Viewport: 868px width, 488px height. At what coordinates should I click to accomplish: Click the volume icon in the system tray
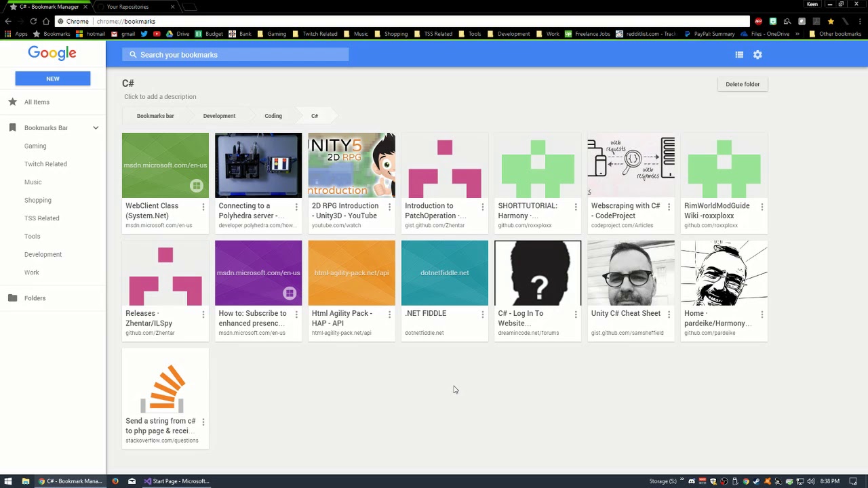[811, 481]
